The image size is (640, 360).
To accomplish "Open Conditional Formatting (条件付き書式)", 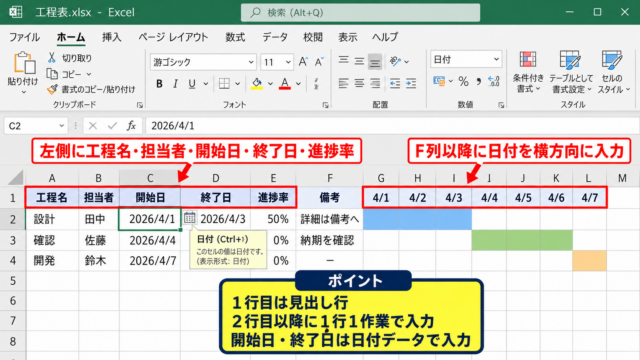I will 528,72.
